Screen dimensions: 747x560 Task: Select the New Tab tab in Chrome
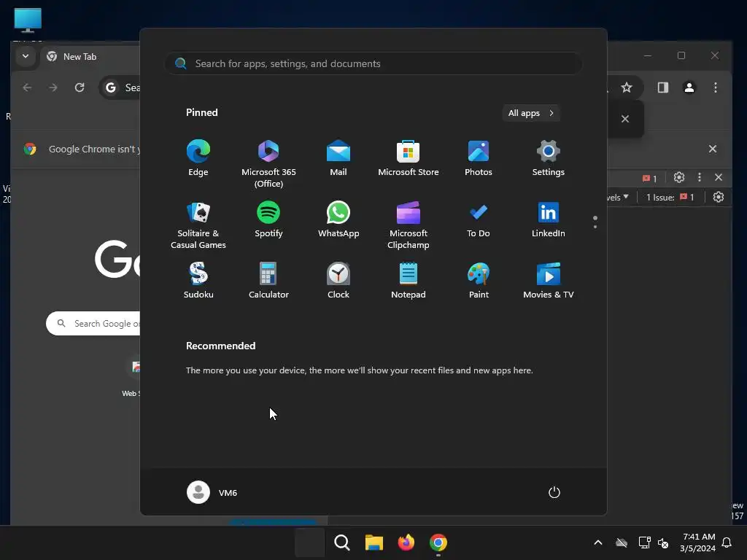[90, 57]
